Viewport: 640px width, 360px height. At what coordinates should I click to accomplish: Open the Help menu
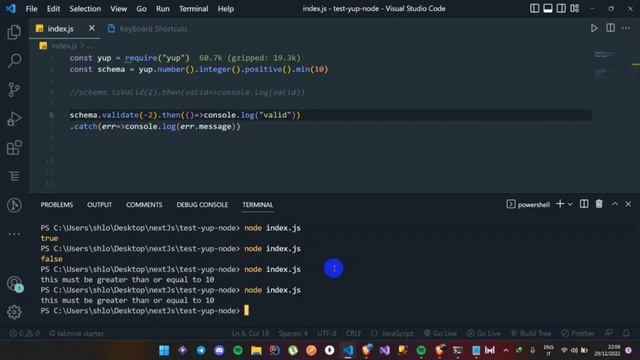coord(225,9)
